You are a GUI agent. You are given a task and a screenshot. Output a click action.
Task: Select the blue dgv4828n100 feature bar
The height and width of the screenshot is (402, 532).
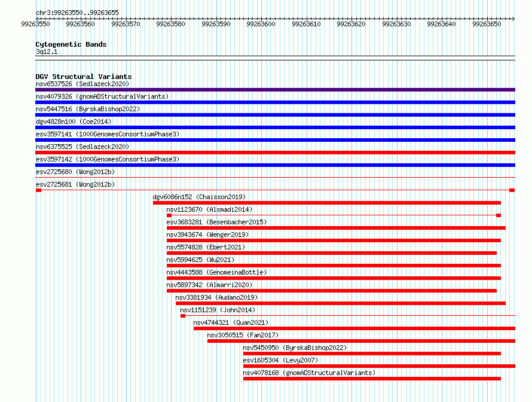click(275, 127)
